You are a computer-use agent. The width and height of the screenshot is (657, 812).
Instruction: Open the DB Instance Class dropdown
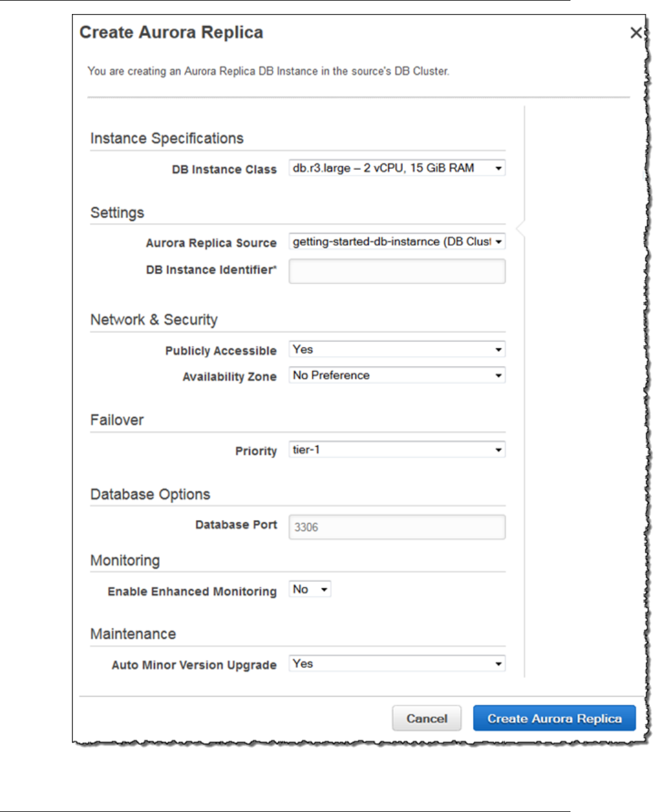(x=397, y=168)
